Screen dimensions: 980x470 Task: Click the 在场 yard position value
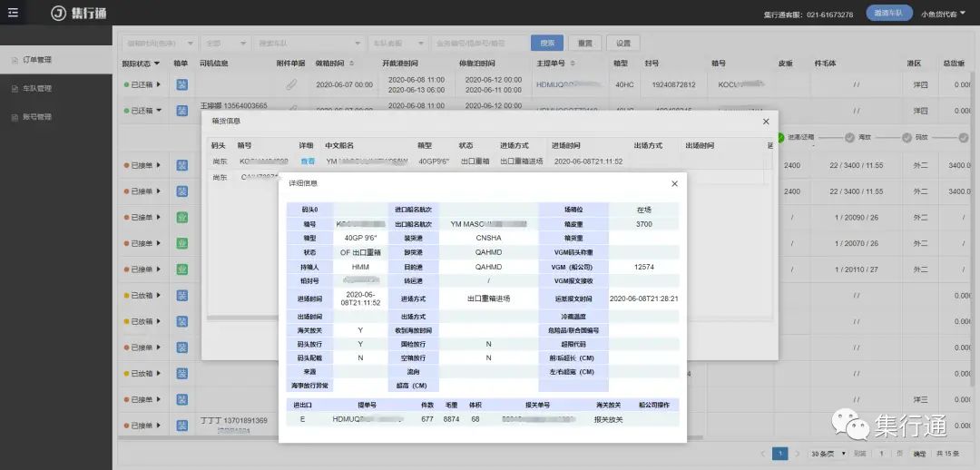[643, 210]
